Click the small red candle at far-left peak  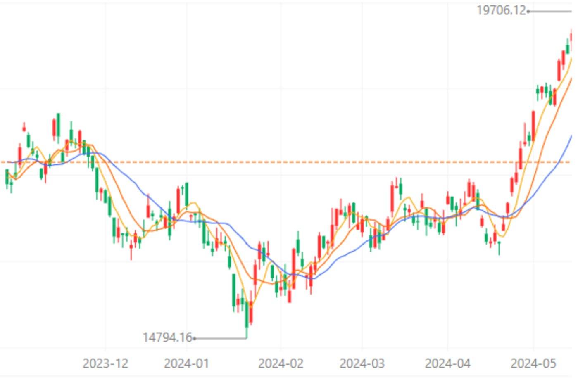(24, 128)
